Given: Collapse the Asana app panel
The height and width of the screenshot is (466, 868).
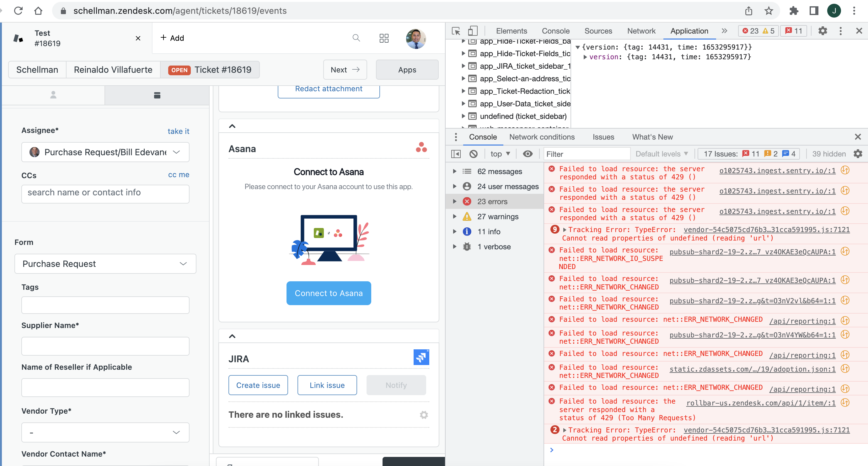Looking at the screenshot, I should [x=232, y=126].
